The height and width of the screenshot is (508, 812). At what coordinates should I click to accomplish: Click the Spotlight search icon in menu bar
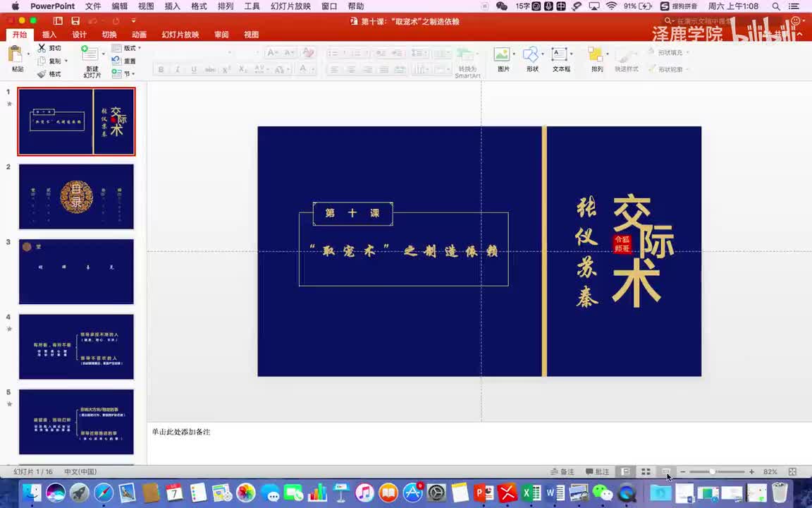pos(776,6)
